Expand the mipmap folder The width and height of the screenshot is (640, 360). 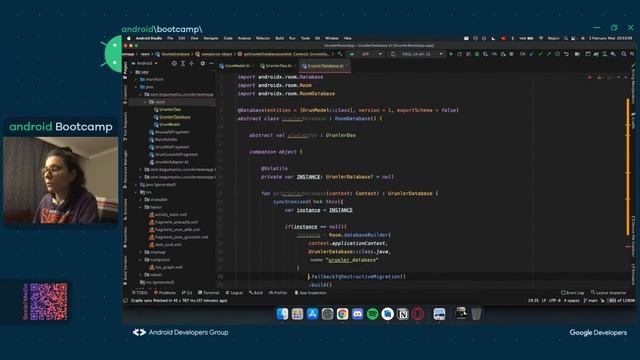point(141,252)
